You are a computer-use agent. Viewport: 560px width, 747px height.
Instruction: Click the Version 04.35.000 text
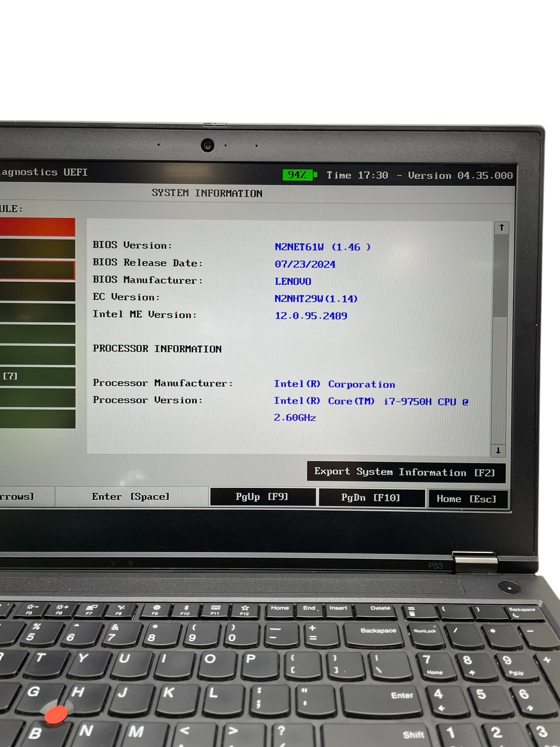[x=460, y=176]
